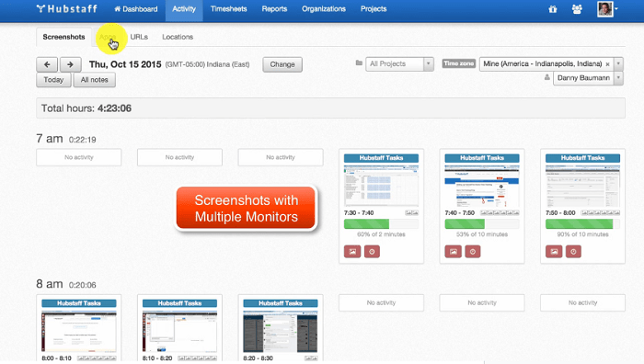Click the Time zone label badge
This screenshot has height=364, width=644.
pyautogui.click(x=459, y=63)
